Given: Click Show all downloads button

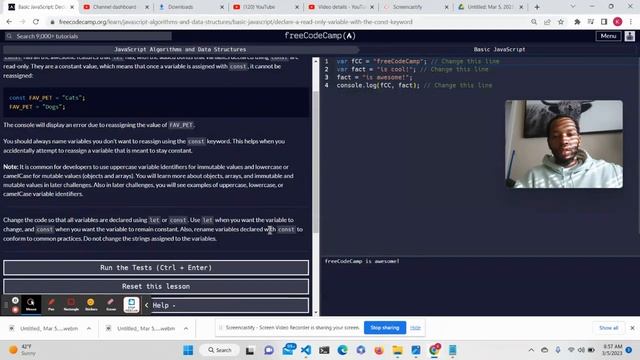Looking at the screenshot, I should (x=608, y=328).
